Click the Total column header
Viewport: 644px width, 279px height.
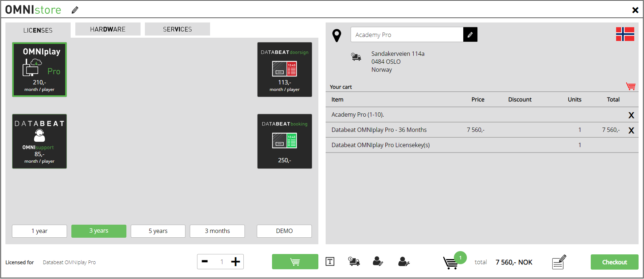coord(613,99)
